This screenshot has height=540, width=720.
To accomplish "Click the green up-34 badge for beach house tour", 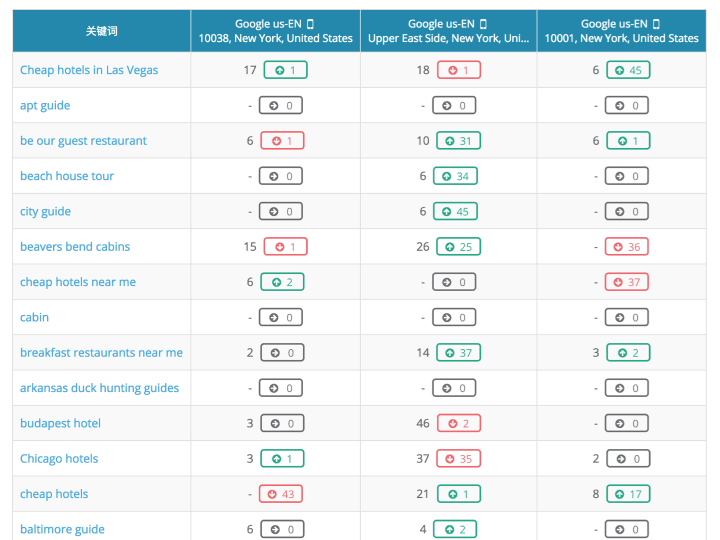I will (455, 176).
